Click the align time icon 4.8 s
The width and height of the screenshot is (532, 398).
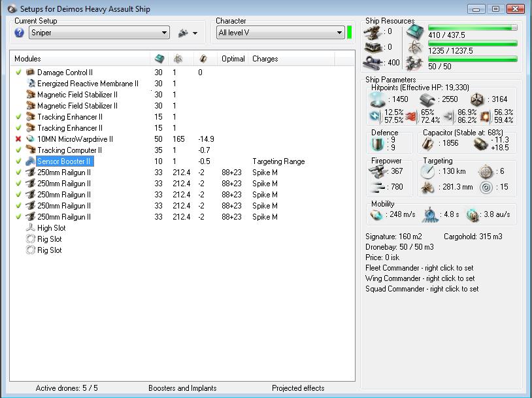(429, 215)
